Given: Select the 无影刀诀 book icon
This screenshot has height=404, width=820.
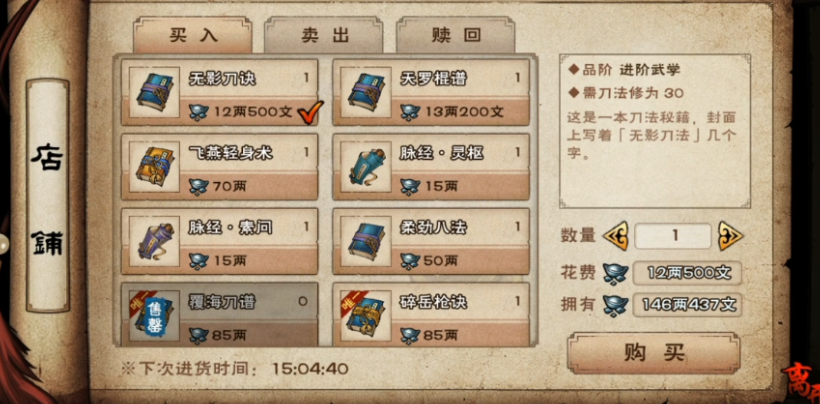Looking at the screenshot, I should tap(151, 92).
